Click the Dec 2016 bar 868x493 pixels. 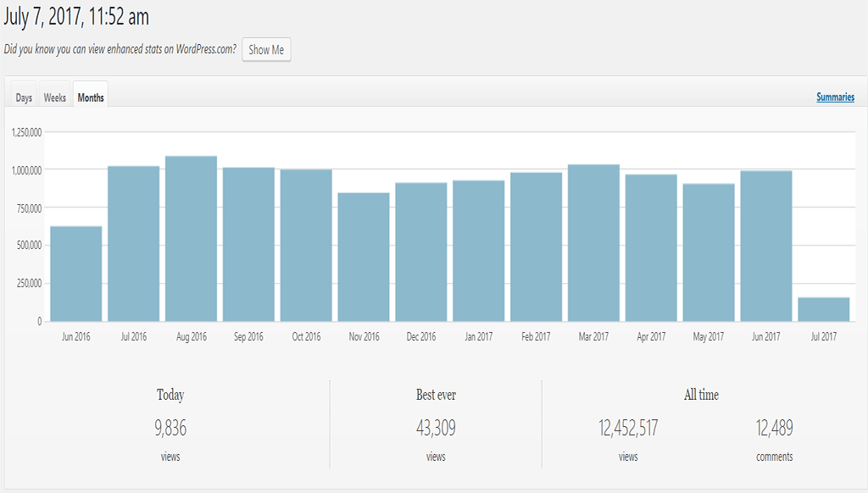[421, 252]
